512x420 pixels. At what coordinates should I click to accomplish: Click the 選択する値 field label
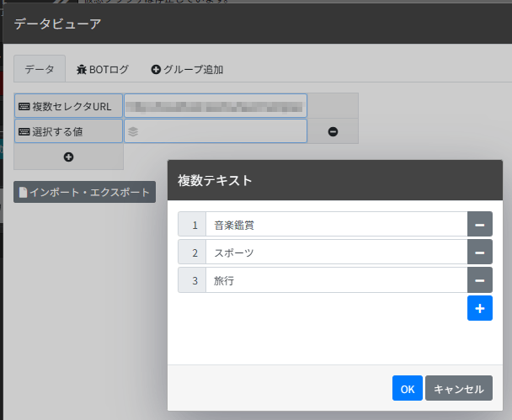point(68,131)
